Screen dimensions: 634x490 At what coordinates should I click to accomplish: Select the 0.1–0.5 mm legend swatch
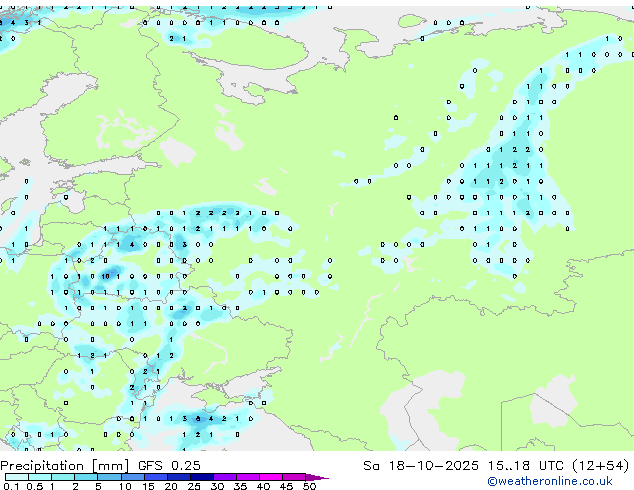(x=17, y=477)
